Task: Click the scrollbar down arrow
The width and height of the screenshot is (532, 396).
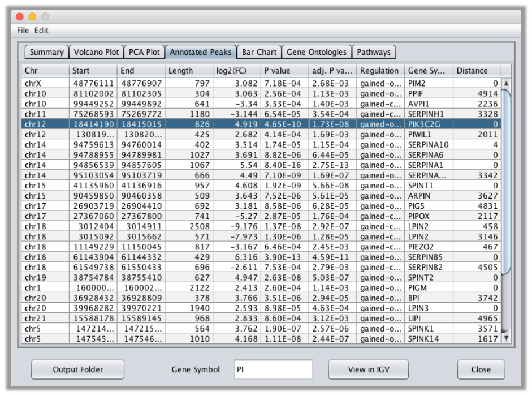Action: tap(506, 338)
